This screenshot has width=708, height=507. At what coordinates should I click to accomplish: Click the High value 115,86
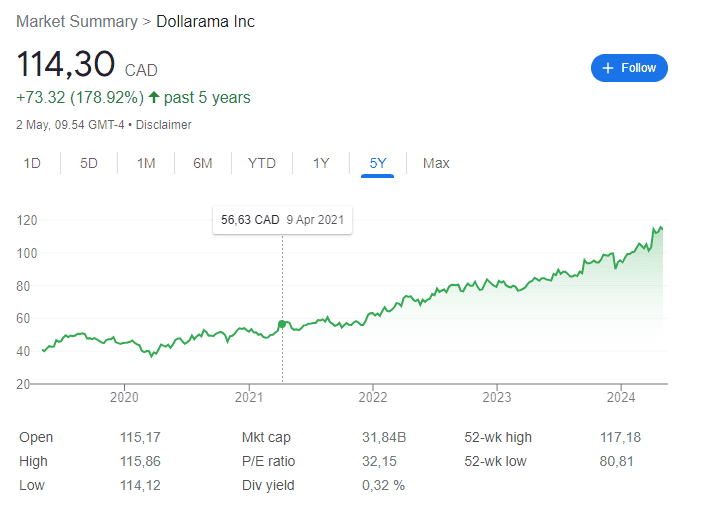tap(140, 461)
